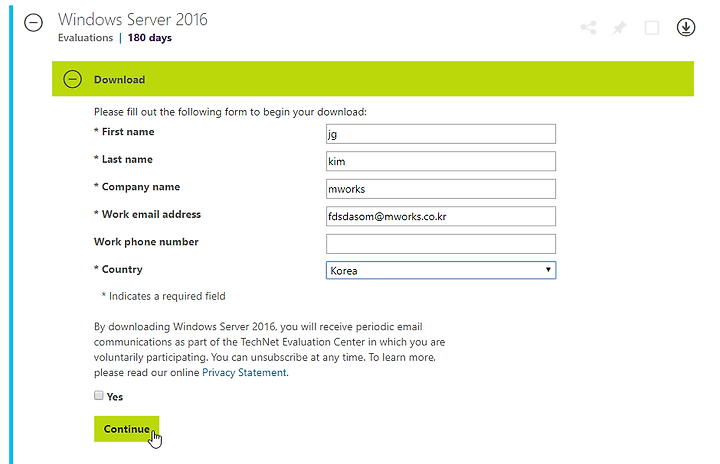Click the '* First name' label
Image resolution: width=720 pixels, height=464 pixels.
[x=124, y=131]
